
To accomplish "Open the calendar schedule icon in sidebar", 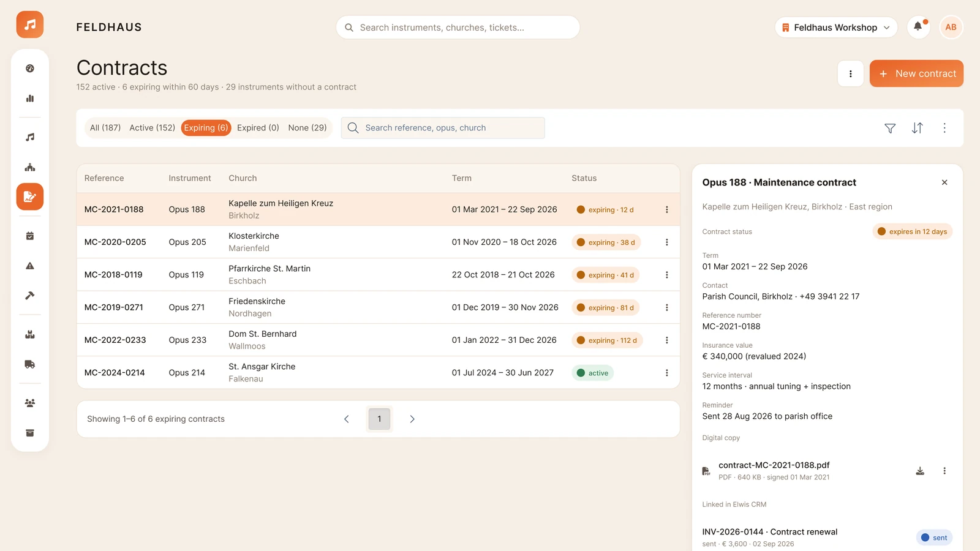I will 30,236.
